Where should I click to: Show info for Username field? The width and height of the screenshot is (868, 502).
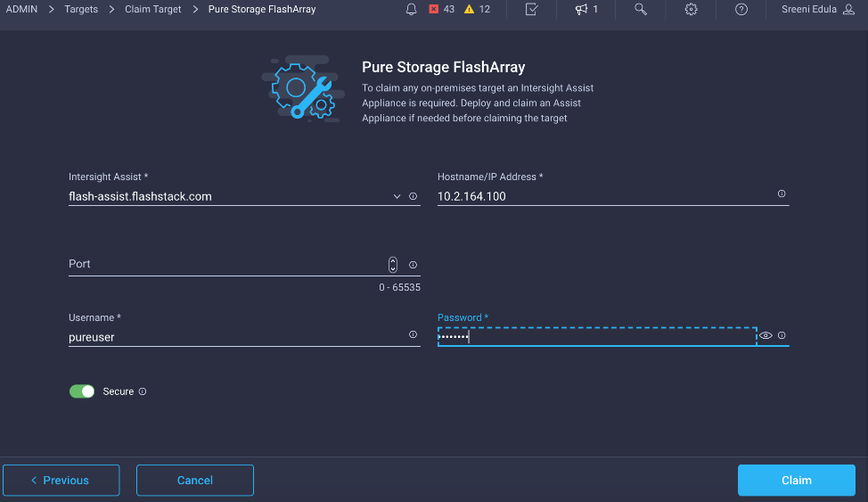tap(413, 334)
